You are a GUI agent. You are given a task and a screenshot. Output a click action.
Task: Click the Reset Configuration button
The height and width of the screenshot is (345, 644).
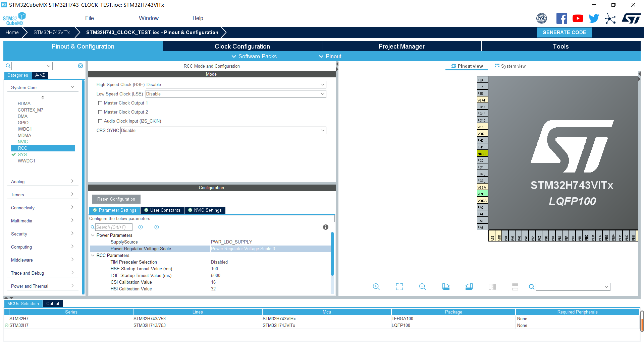116,199
